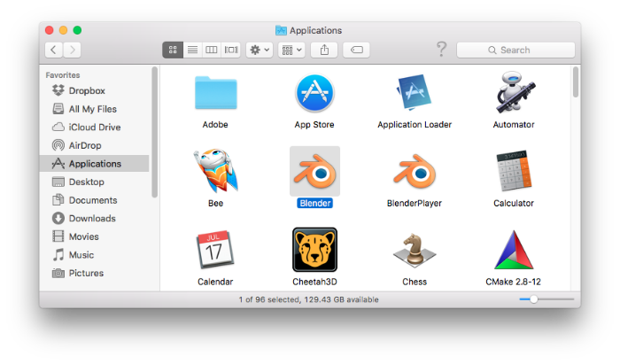The image size is (620, 364).
Task: Click the Blender file name label
Action: [x=314, y=203]
